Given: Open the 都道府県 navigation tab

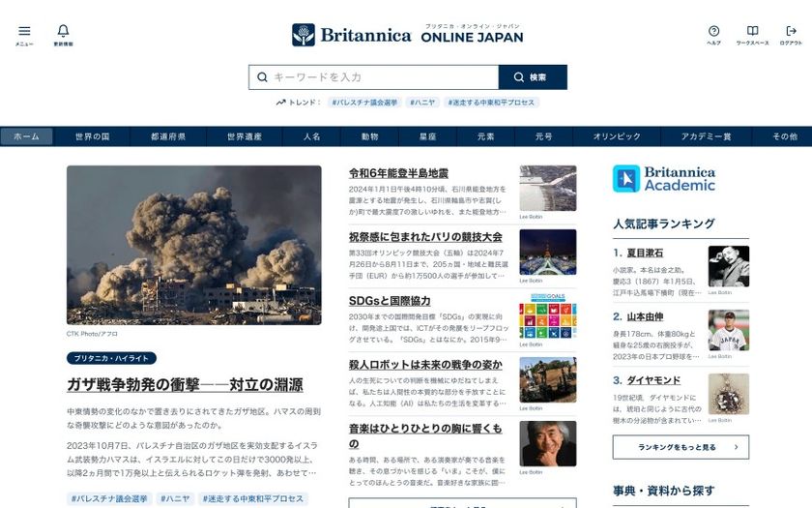Looking at the screenshot, I should coord(168,136).
